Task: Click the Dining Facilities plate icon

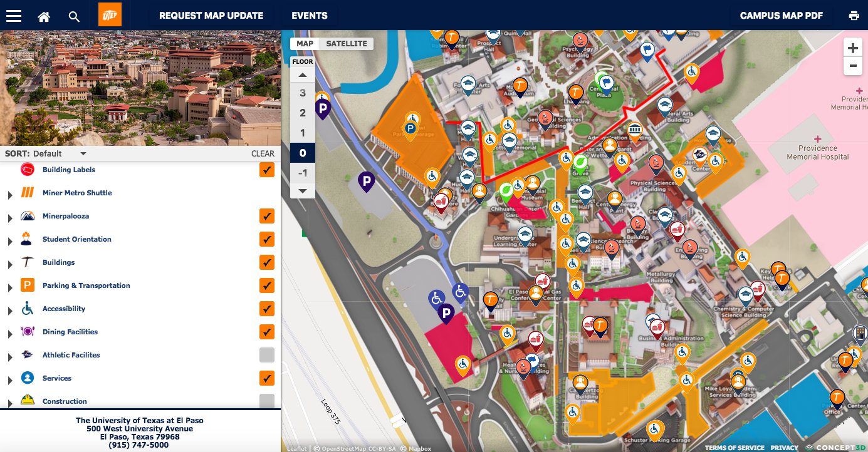Action: 27,332
